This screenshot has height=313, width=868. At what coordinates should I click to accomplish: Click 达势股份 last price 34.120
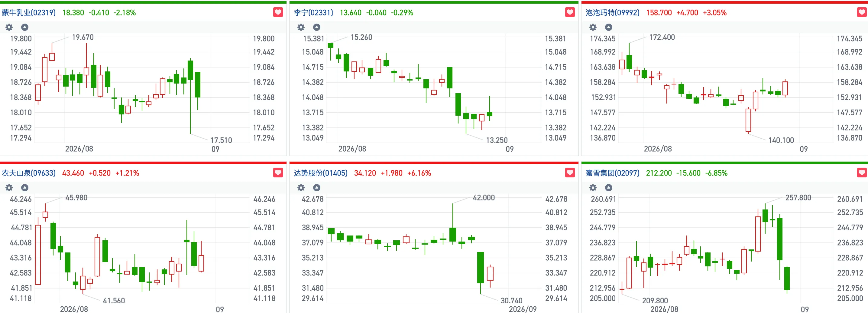(365, 173)
